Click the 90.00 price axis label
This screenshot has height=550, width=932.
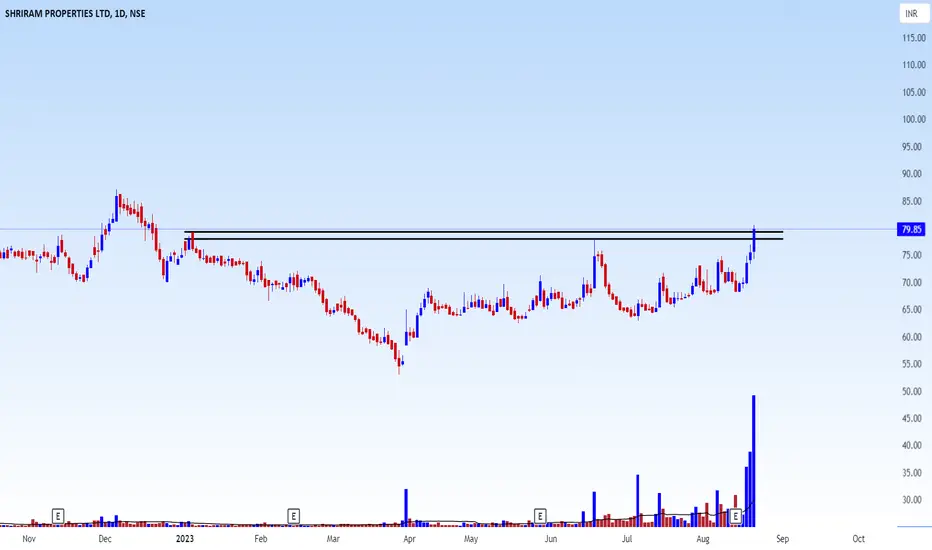point(914,174)
